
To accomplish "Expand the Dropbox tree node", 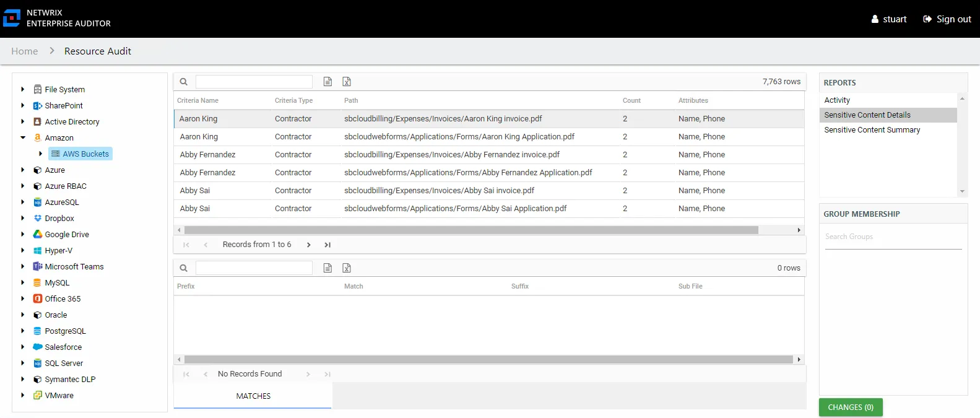I will [23, 218].
